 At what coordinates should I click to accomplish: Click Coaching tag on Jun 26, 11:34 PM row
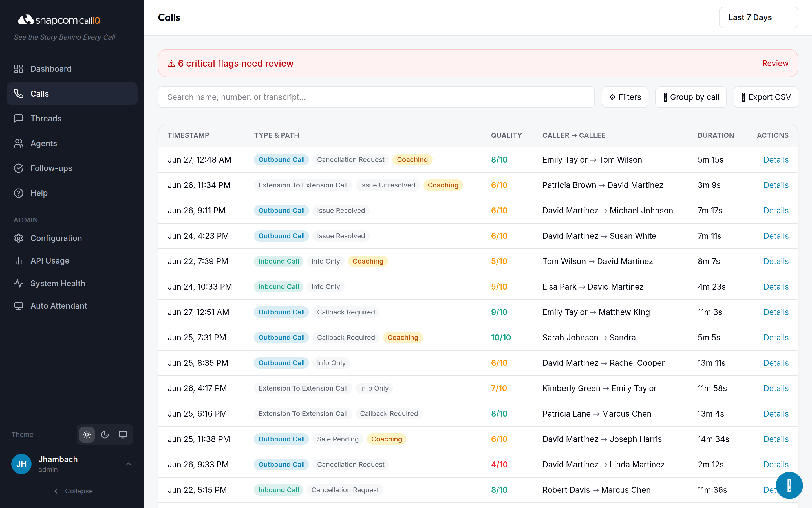click(443, 185)
